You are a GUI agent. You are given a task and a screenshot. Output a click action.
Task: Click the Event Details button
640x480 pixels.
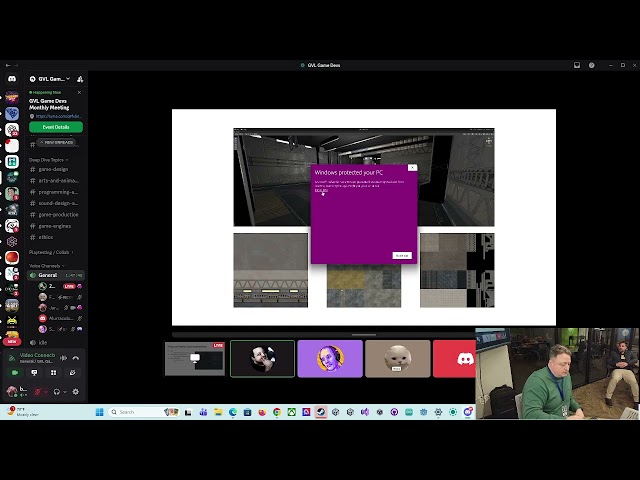[56, 127]
